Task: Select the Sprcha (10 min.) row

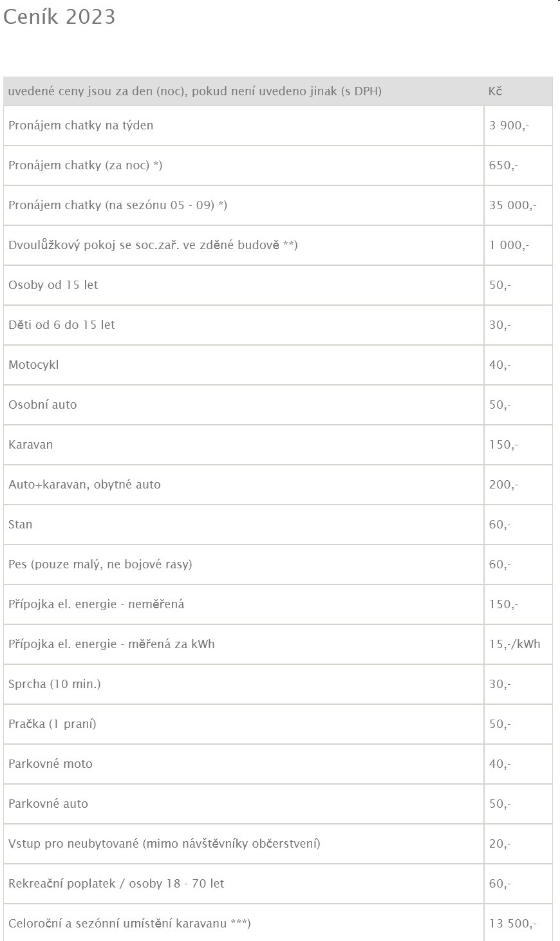Action: pos(278,684)
